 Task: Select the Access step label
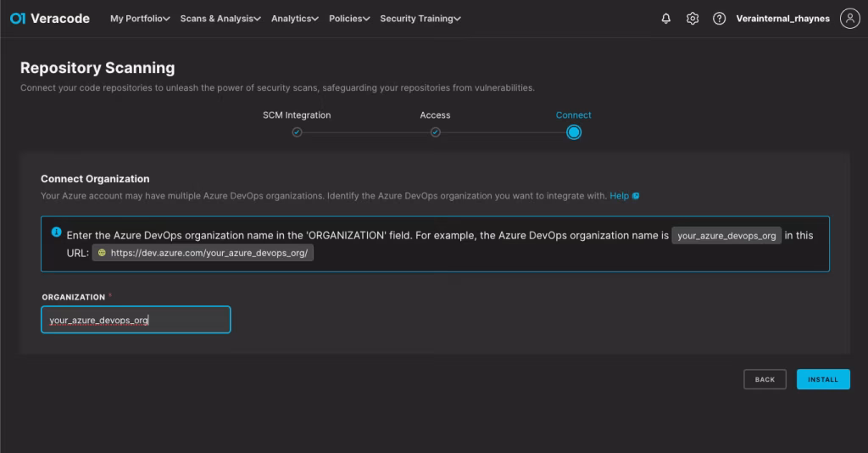click(x=435, y=115)
